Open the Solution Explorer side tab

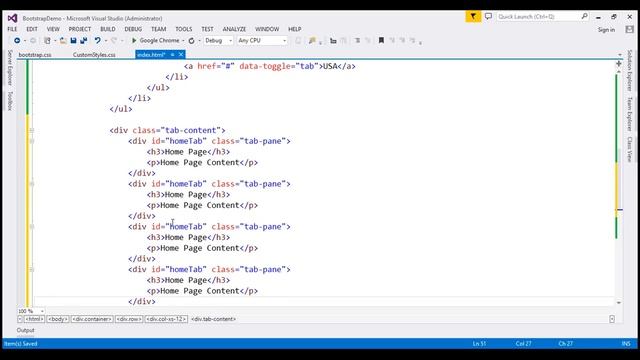click(629, 71)
